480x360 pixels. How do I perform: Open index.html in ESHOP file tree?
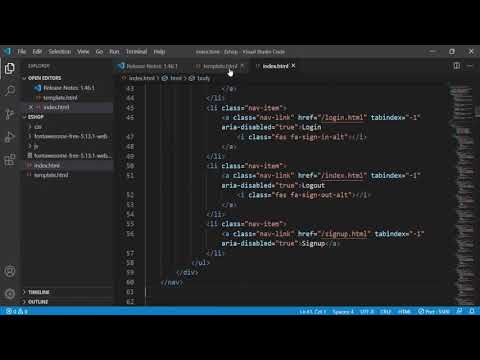[x=47, y=165]
